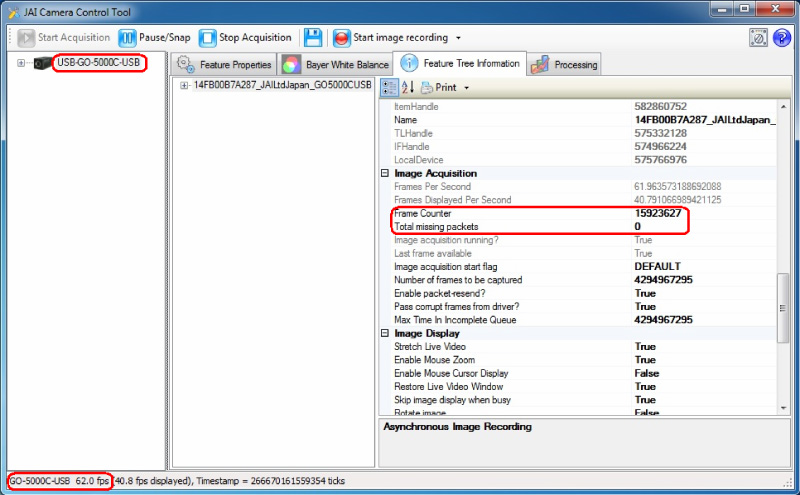Click the property grid scrollbar thumb
Screen dimensions: 800x495
pos(783,308)
